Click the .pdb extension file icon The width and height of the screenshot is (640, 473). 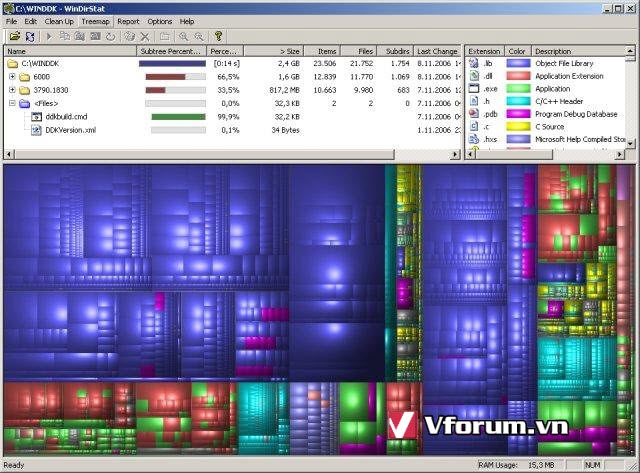(473, 114)
